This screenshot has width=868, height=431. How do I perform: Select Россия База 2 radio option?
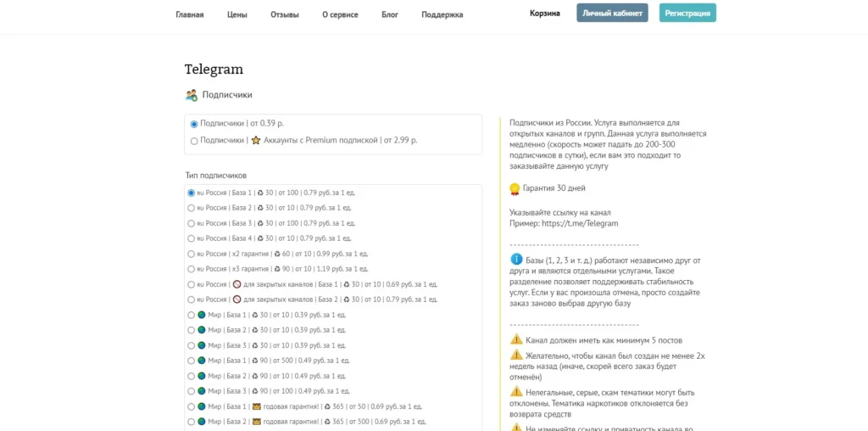(x=191, y=209)
